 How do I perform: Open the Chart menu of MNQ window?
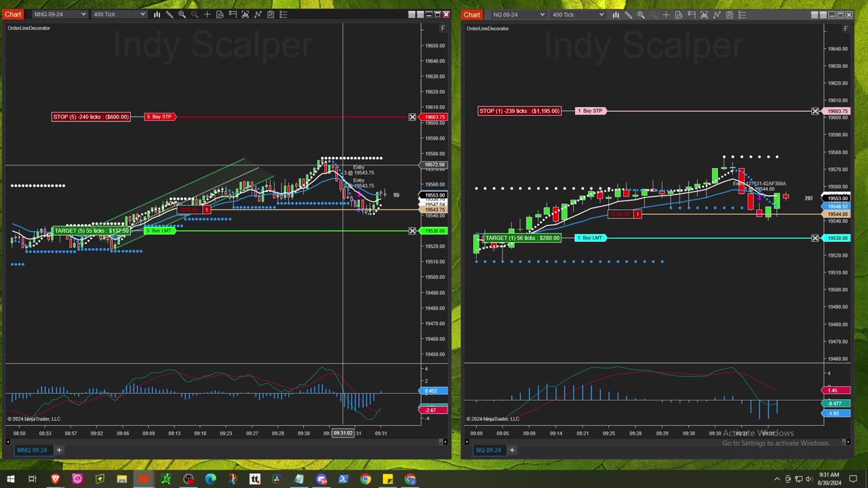pos(13,14)
